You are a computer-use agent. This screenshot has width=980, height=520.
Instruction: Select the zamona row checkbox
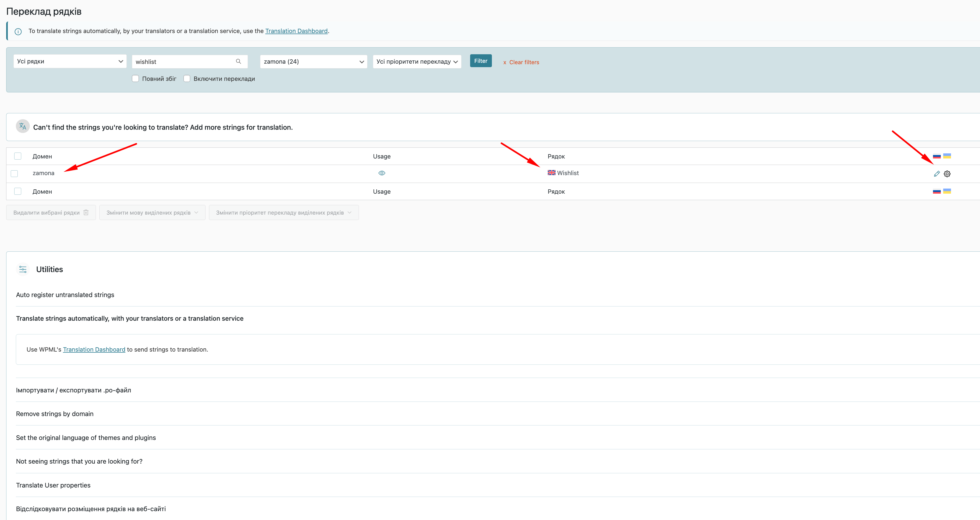click(15, 174)
